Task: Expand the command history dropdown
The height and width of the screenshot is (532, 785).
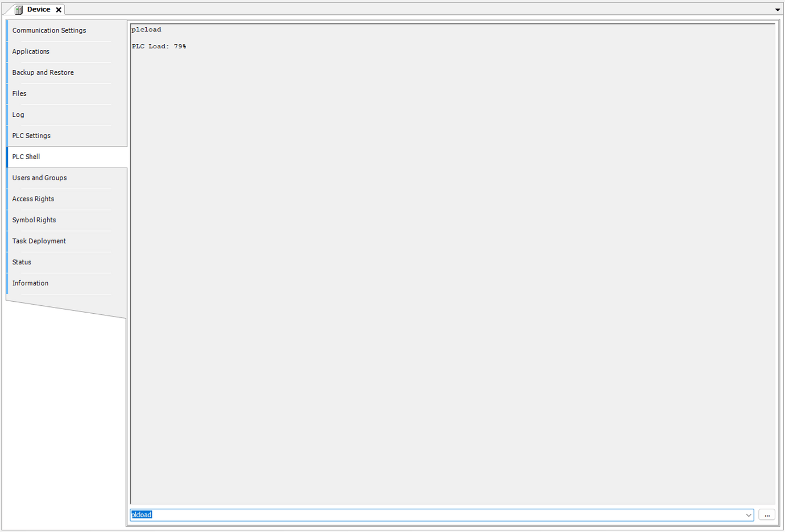Action: pyautogui.click(x=748, y=515)
